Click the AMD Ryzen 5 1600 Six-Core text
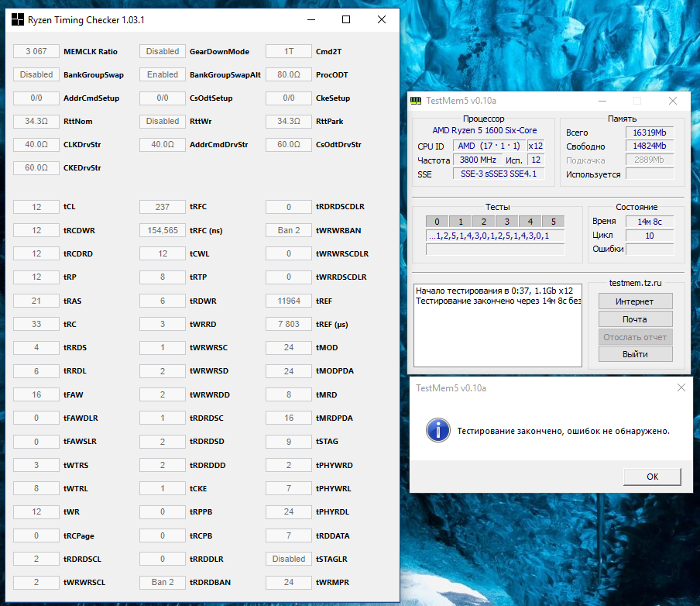Image resolution: width=700 pixels, height=606 pixels. tap(485, 130)
